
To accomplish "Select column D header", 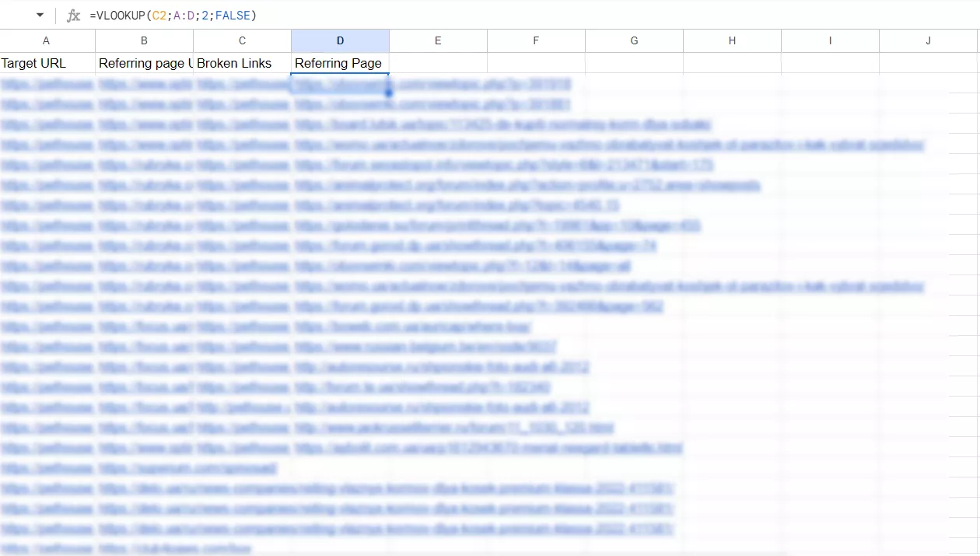I will coord(341,40).
